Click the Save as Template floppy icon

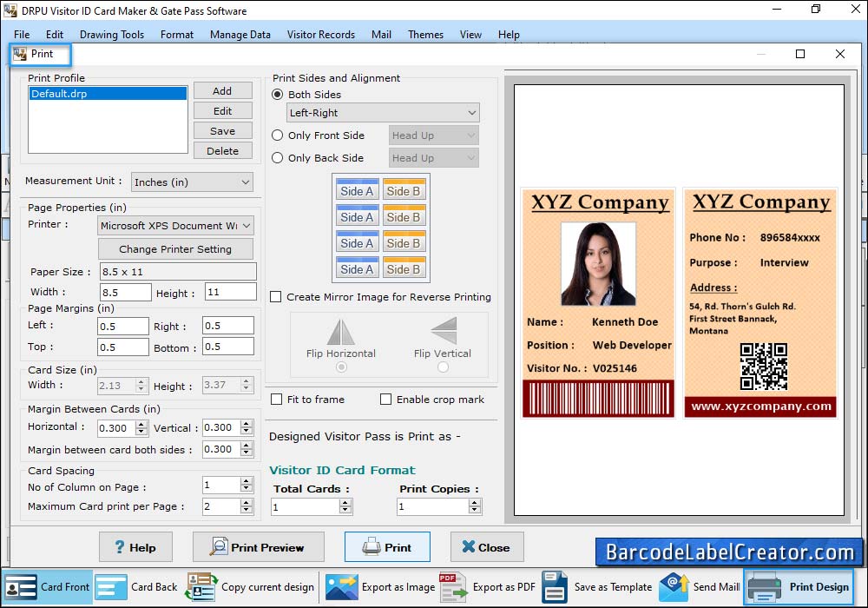555,587
